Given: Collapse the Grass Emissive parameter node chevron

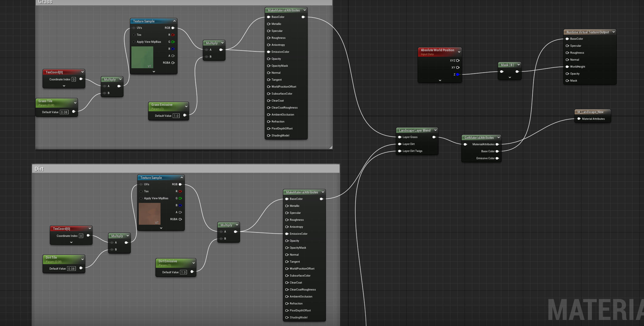Looking at the screenshot, I should [x=186, y=106].
